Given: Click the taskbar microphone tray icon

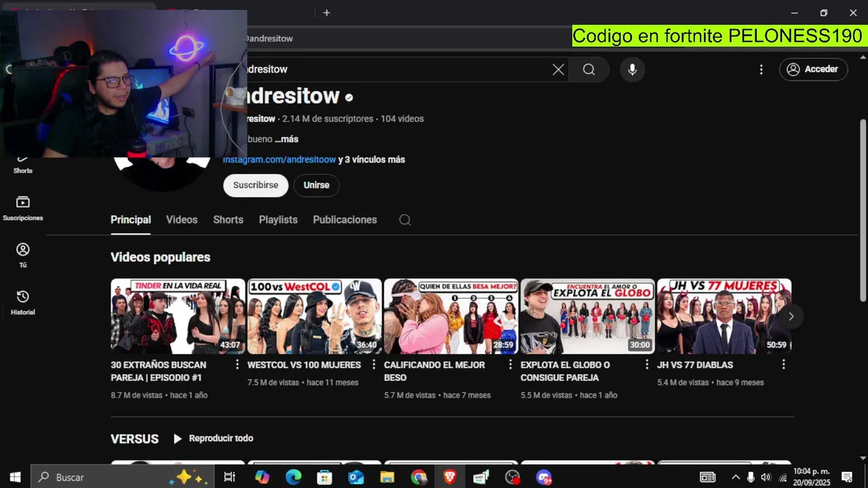Looking at the screenshot, I should 751,477.
